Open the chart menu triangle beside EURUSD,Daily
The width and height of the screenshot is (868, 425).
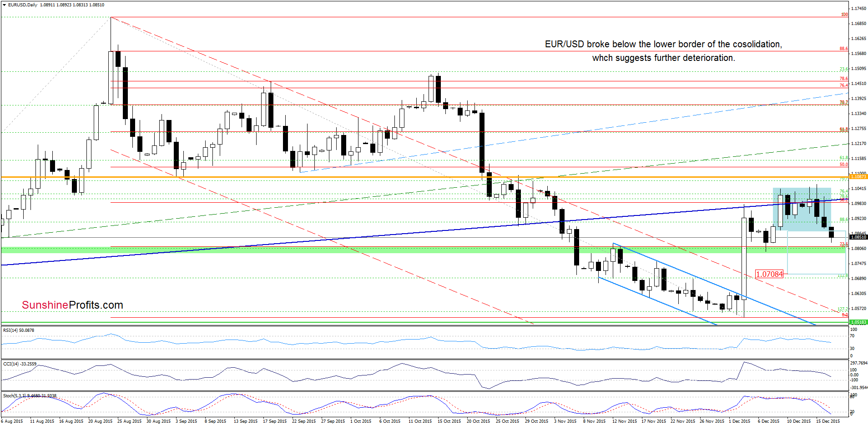pos(5,5)
